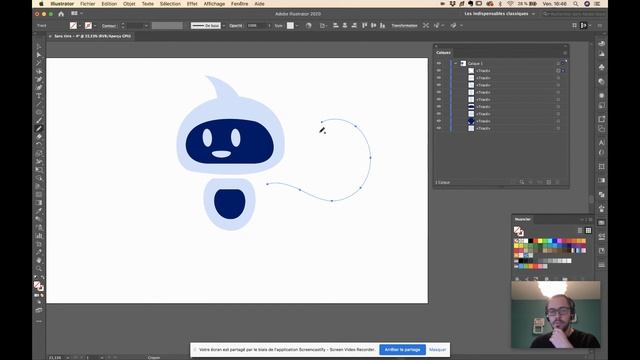Click horizontal align center icon

345,25
